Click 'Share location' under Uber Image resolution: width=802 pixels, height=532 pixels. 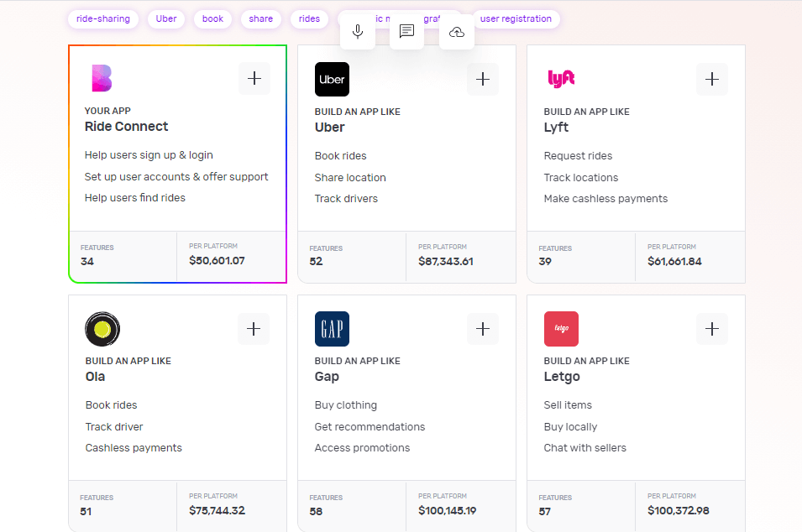pos(350,178)
